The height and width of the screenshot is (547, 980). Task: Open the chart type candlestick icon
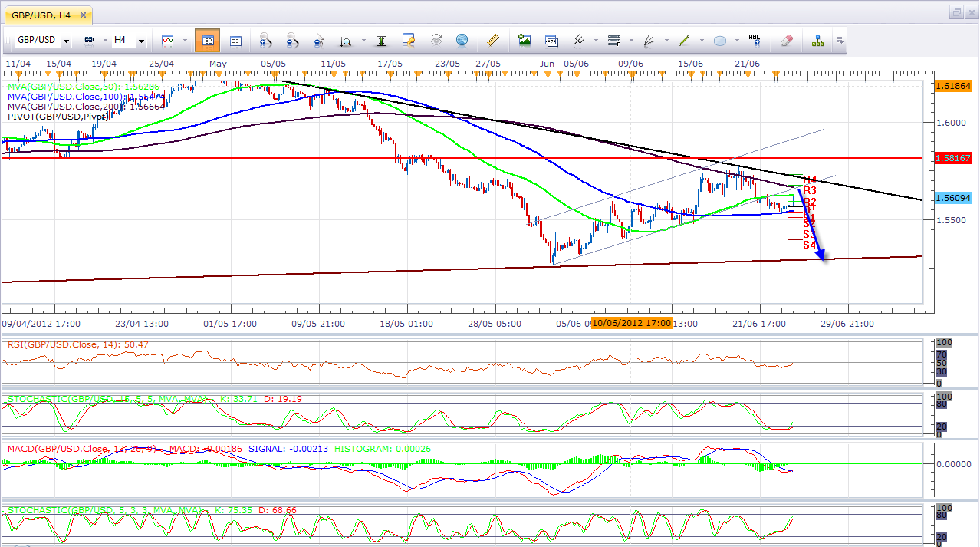tap(167, 40)
